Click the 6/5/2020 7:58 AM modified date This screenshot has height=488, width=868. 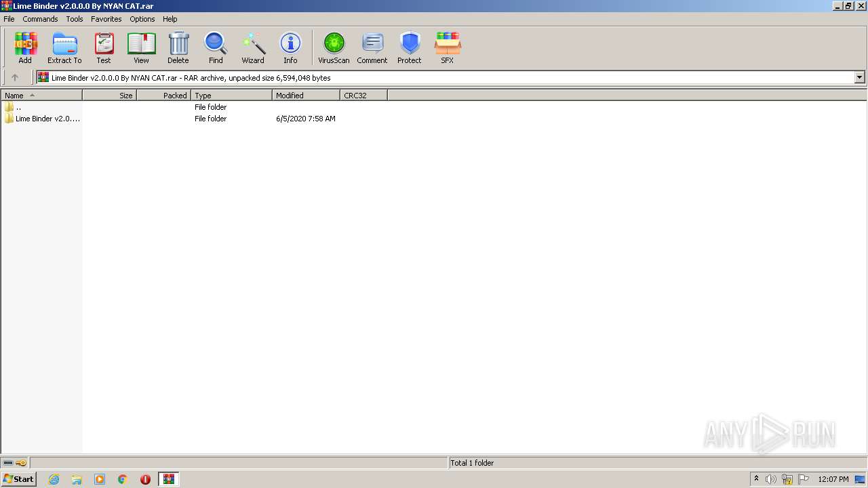coord(306,119)
